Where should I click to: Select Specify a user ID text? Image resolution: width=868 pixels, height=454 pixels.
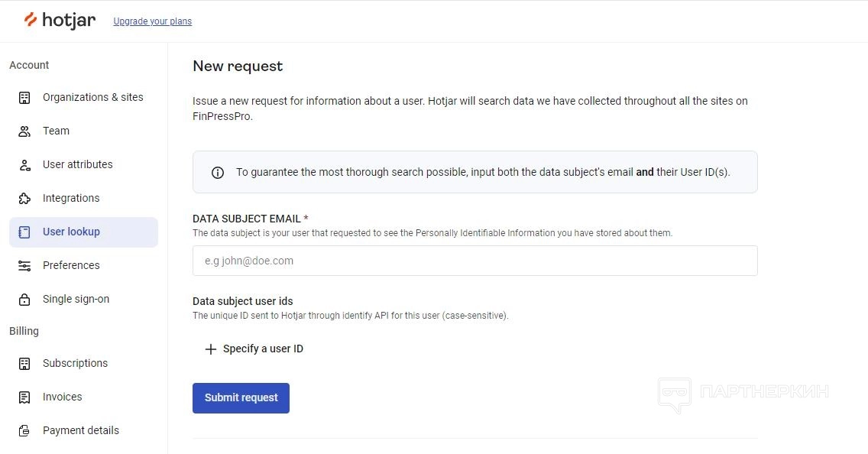pos(263,349)
